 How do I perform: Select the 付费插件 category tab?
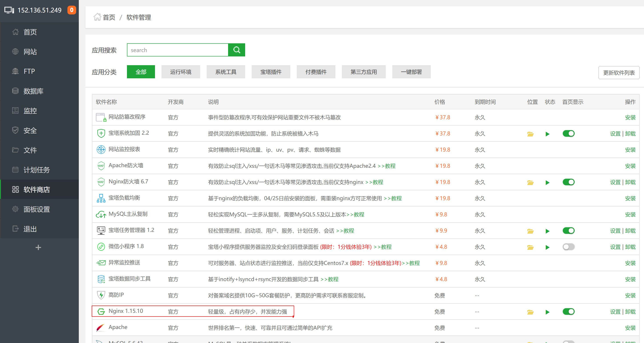316,72
